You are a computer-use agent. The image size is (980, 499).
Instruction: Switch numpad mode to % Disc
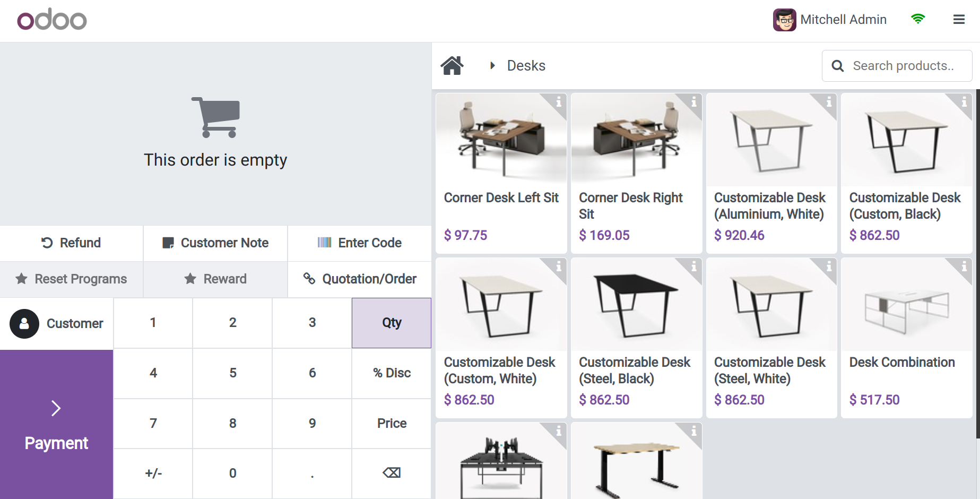pyautogui.click(x=392, y=373)
